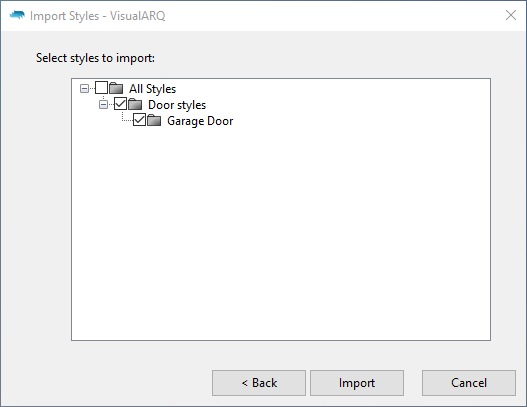Collapse the All Styles tree node
The width and height of the screenshot is (527, 407).
84,89
